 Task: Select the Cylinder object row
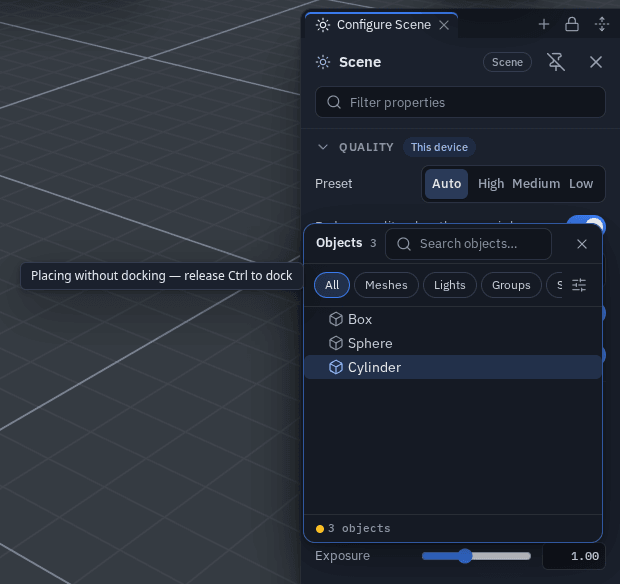coord(453,367)
